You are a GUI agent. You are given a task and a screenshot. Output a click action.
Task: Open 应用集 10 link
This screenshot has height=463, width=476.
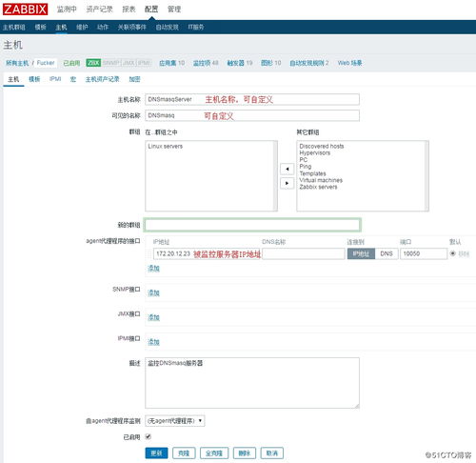point(171,63)
